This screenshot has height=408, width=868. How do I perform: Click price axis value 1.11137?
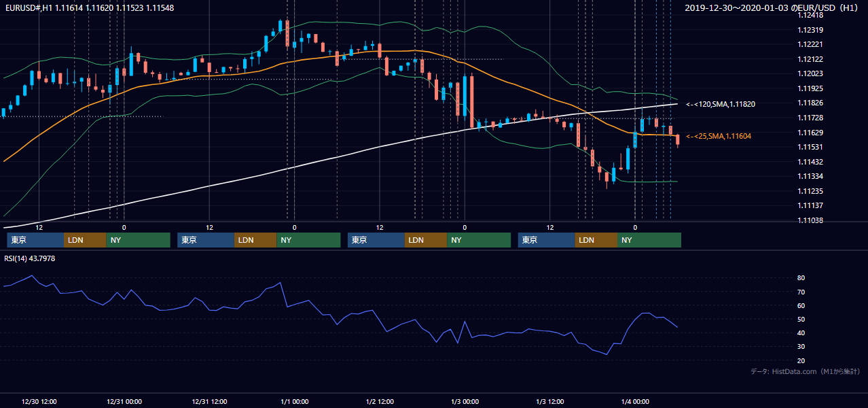pos(810,205)
